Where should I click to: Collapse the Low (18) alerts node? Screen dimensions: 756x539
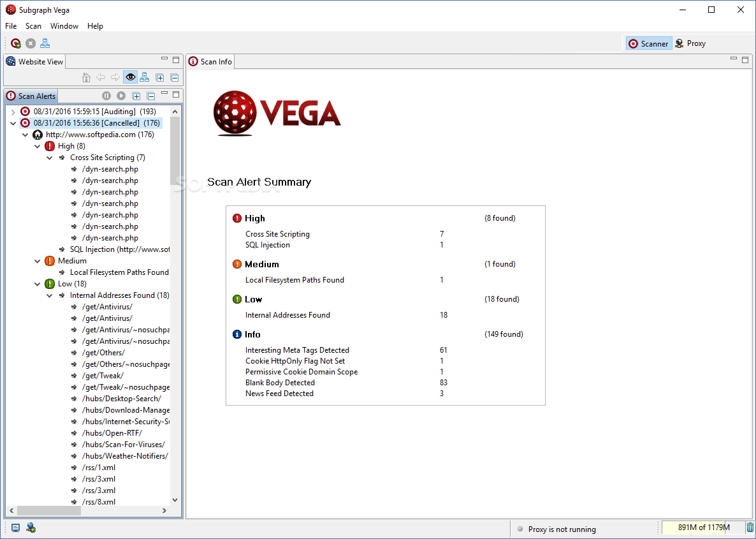(x=38, y=284)
